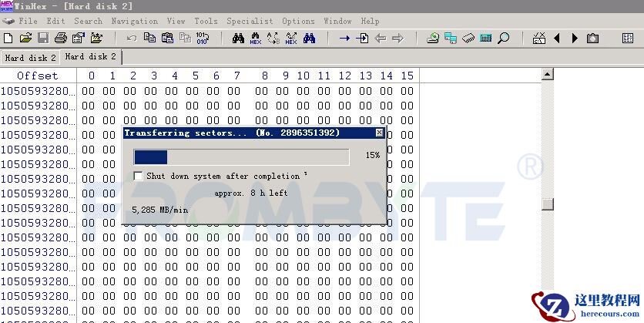
Task: Click the Print icon
Action: click(61, 39)
